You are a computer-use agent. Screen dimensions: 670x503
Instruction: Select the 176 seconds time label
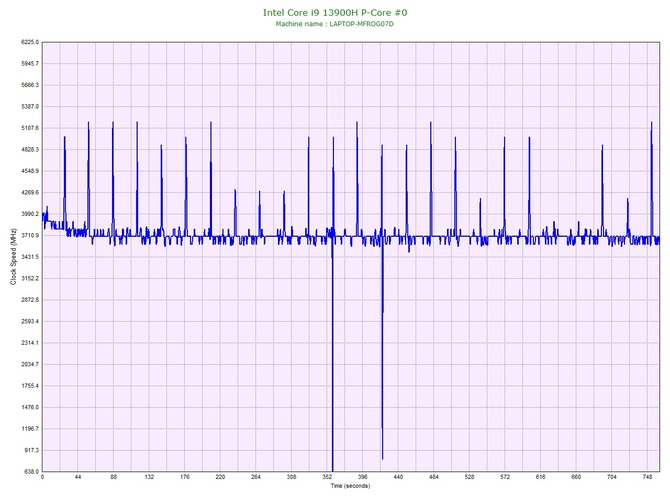click(185, 477)
